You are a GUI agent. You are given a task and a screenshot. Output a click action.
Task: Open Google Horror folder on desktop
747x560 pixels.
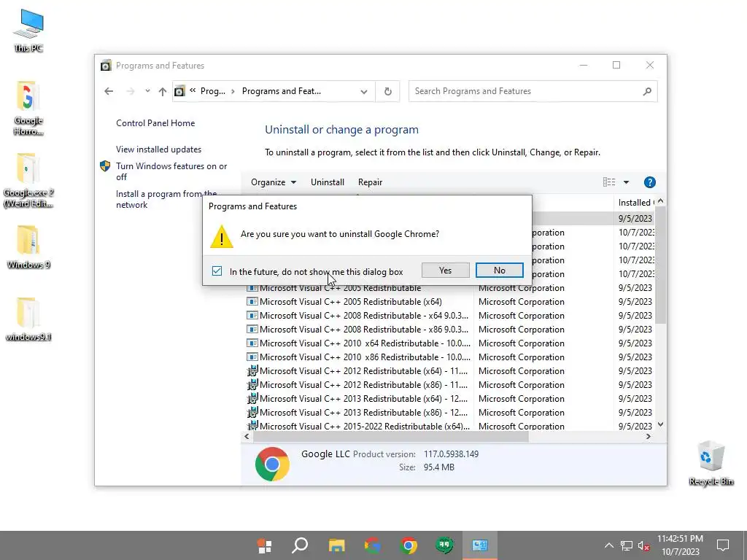pyautogui.click(x=28, y=109)
